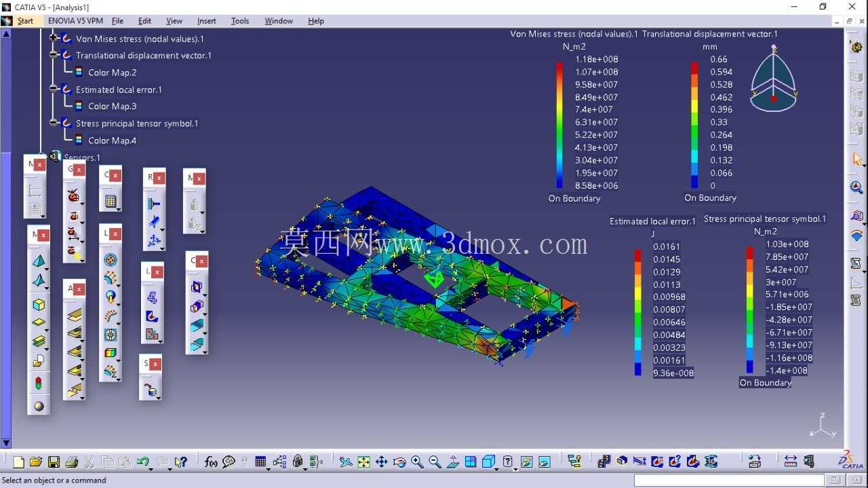Image resolution: width=868 pixels, height=488 pixels.
Task: Click the Save icon in bottom toolbar
Action: [x=54, y=462]
